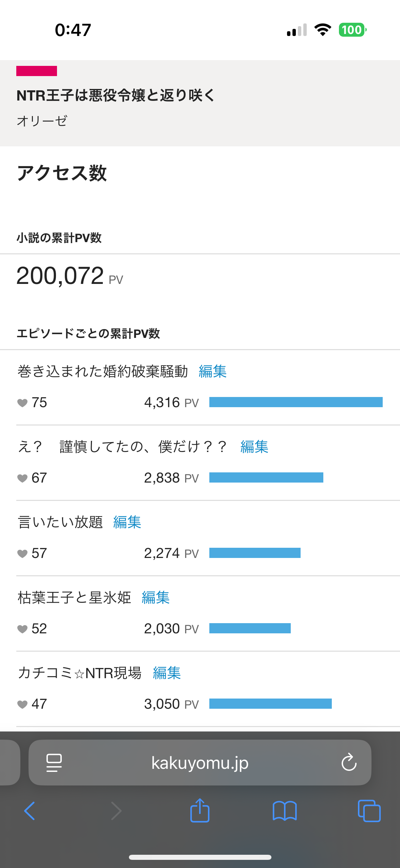
Task: Open author name オリーゼ
Action: point(42,121)
